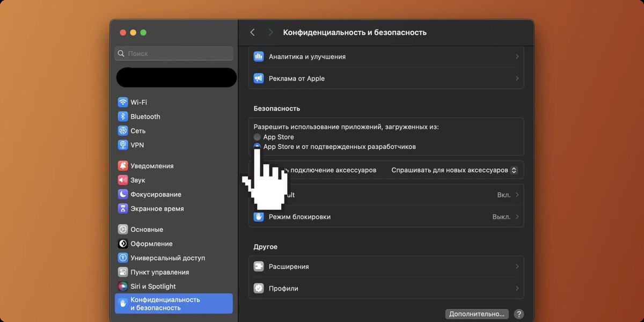The width and height of the screenshot is (644, 322).
Task: Click the Оформление appearance icon
Action: (x=123, y=244)
